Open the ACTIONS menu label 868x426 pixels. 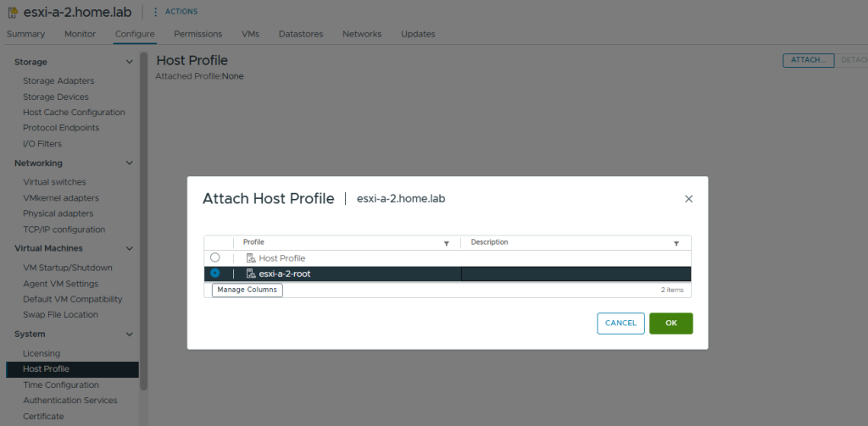[181, 12]
